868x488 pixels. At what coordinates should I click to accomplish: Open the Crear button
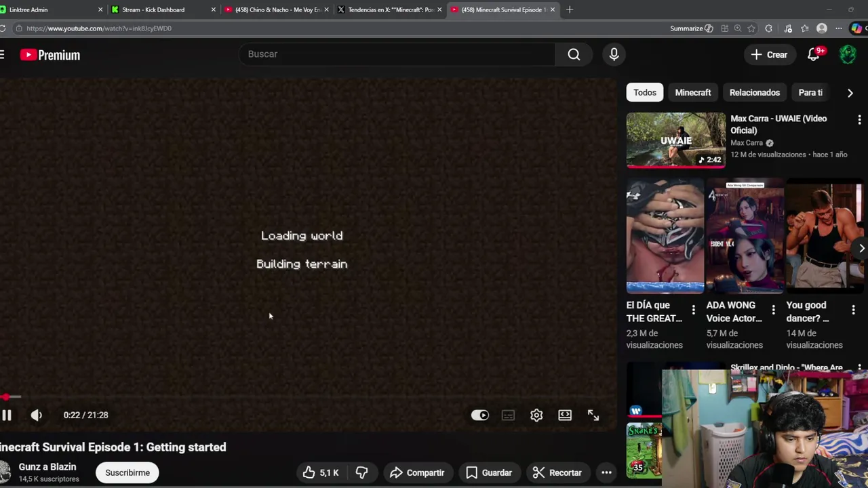pos(769,55)
